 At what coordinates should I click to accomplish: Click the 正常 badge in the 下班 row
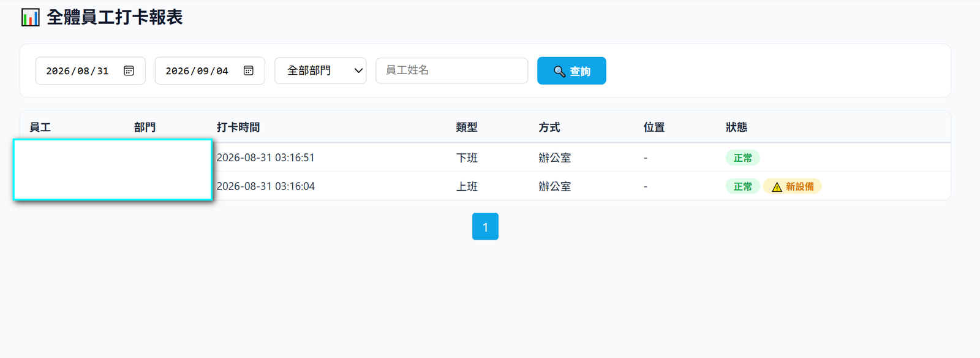click(x=743, y=158)
